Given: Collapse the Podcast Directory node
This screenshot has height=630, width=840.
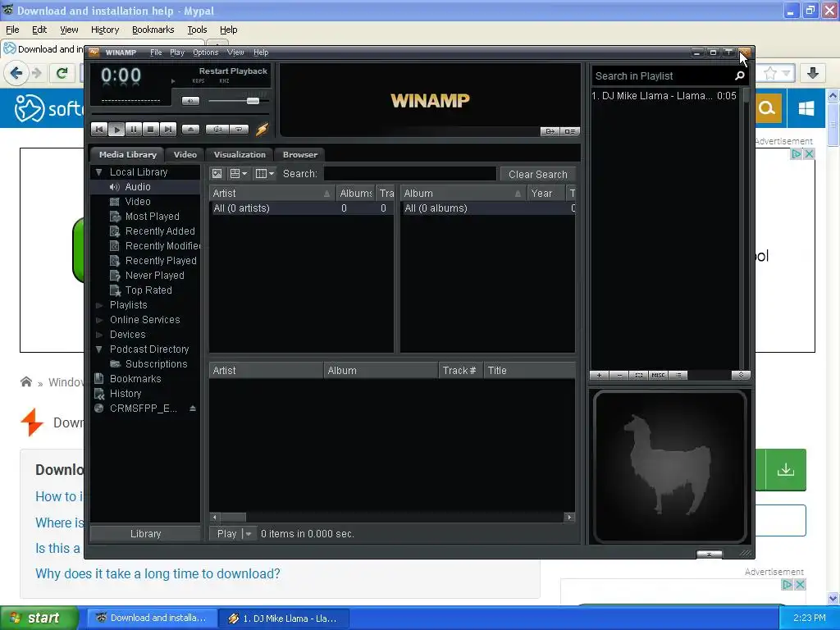Looking at the screenshot, I should tap(98, 349).
